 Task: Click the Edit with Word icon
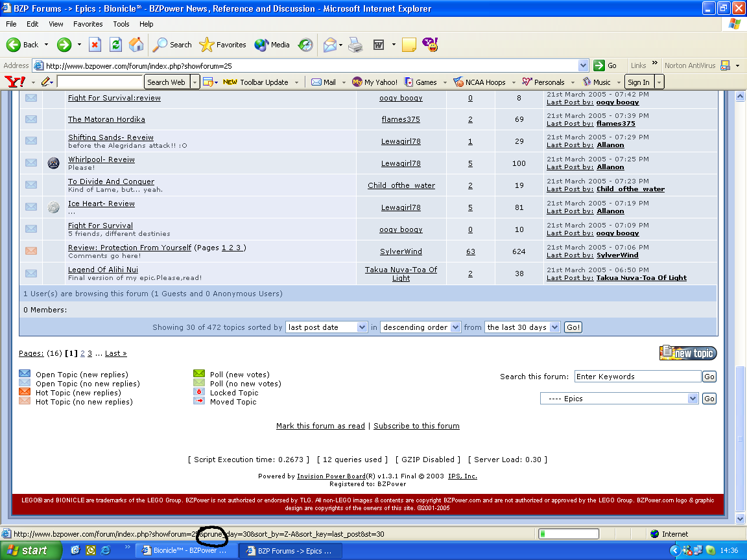379,45
